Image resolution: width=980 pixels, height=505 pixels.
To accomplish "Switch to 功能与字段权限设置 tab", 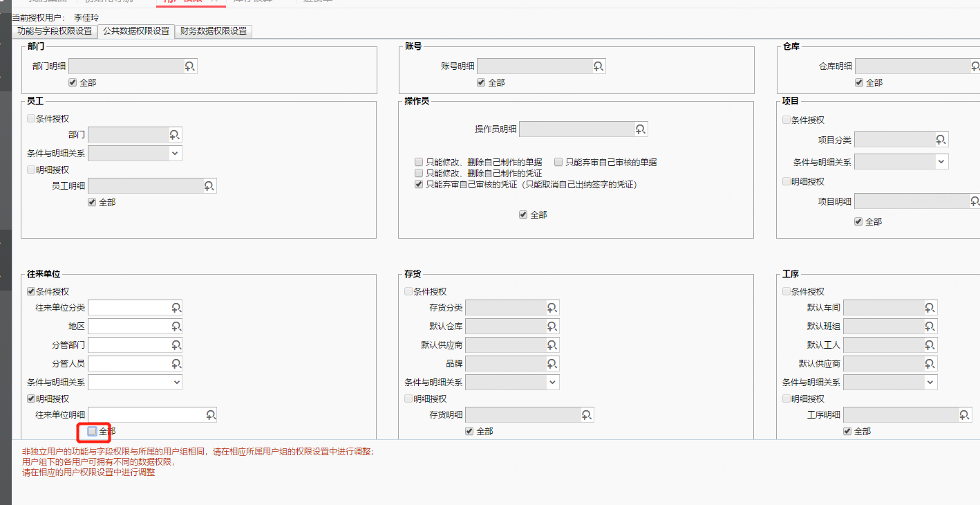I will [x=55, y=31].
